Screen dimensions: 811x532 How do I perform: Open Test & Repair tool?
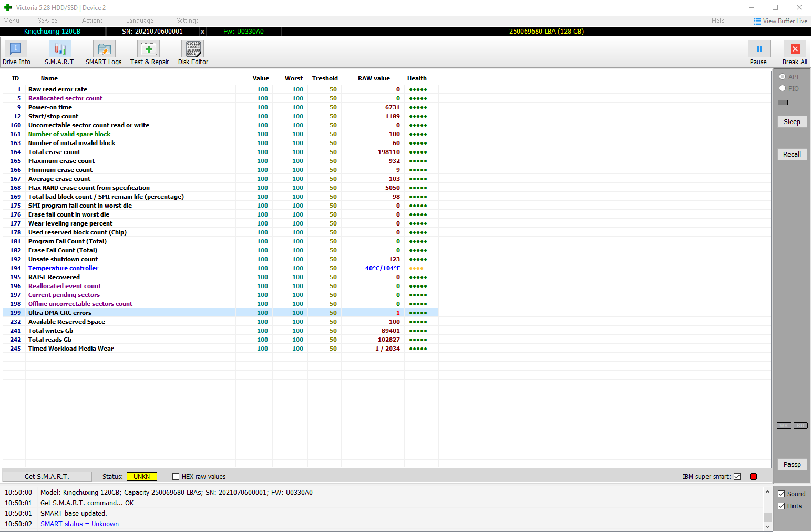click(149, 53)
